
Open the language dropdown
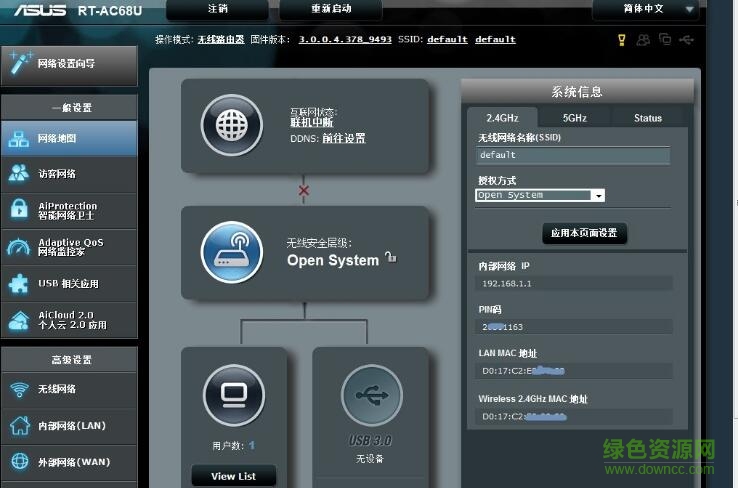[645, 9]
